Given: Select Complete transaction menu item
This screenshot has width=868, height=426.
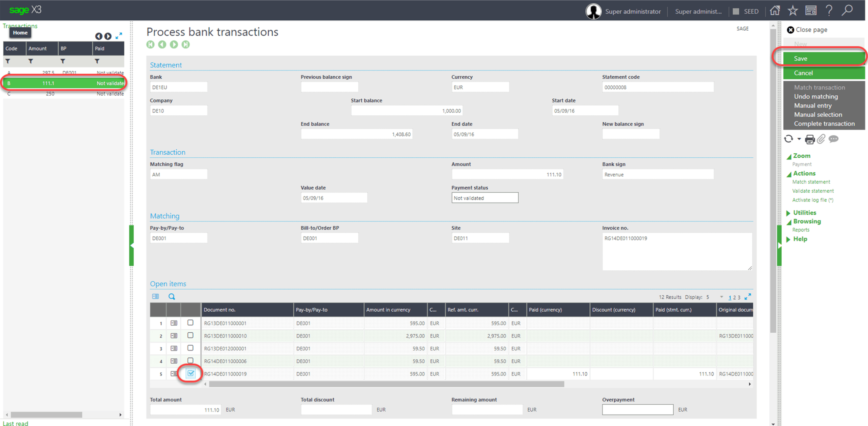Looking at the screenshot, I should pos(824,123).
